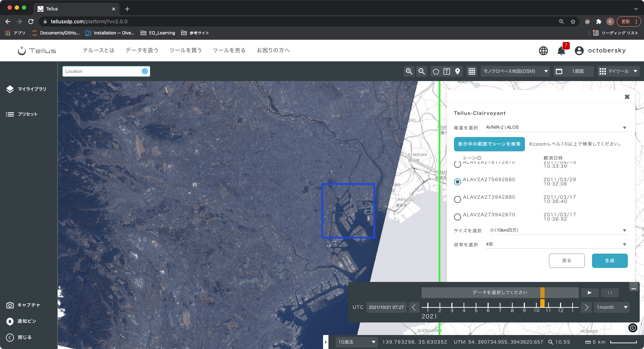Open the マイツール dropdown
This screenshot has width=644, height=349.
[619, 71]
